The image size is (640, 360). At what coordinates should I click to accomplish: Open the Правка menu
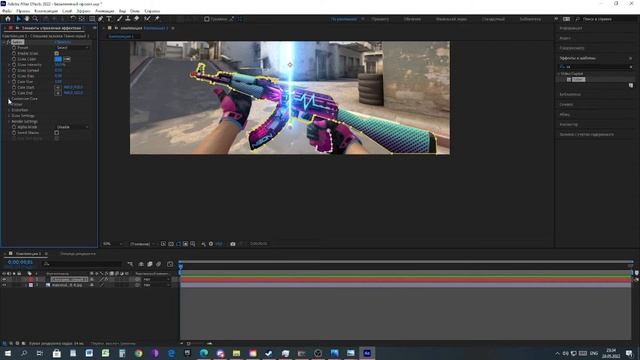tap(23, 11)
